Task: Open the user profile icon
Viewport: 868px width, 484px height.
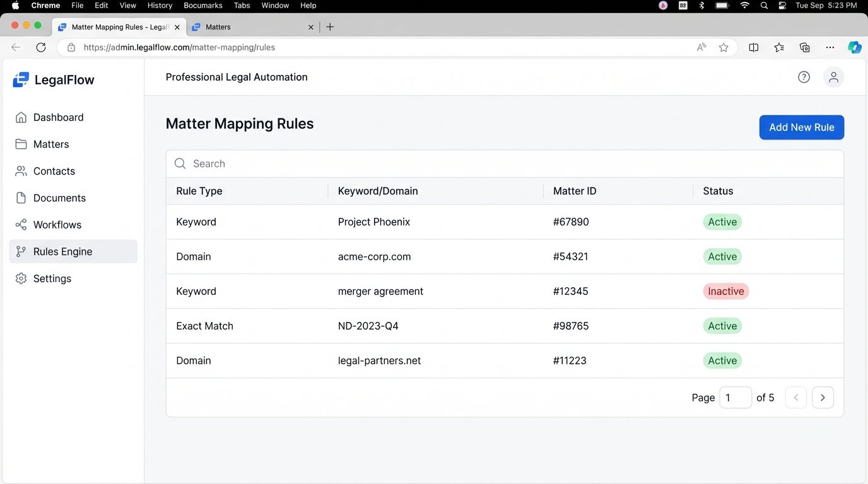Action: (x=833, y=76)
